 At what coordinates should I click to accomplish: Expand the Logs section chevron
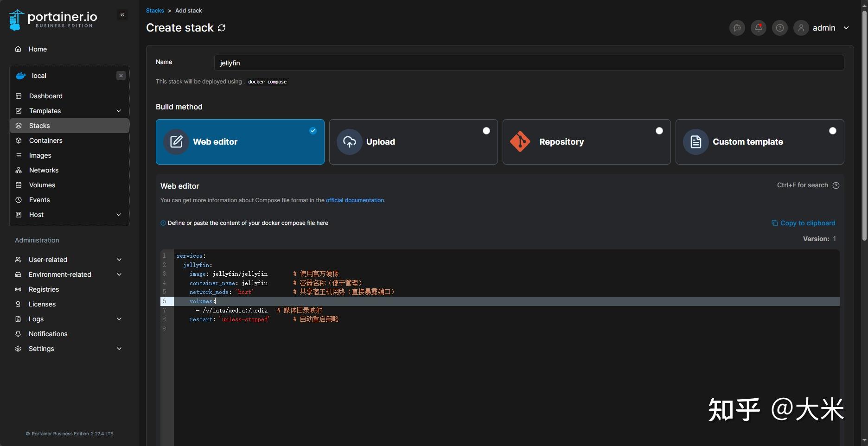(x=119, y=319)
